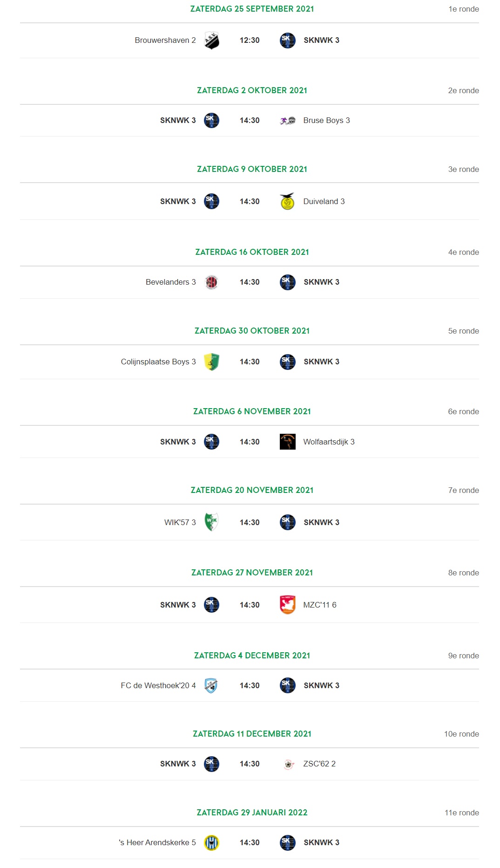Open the 14:30 match against MZC'11 6
This screenshot has width=500, height=868.
pyautogui.click(x=250, y=605)
